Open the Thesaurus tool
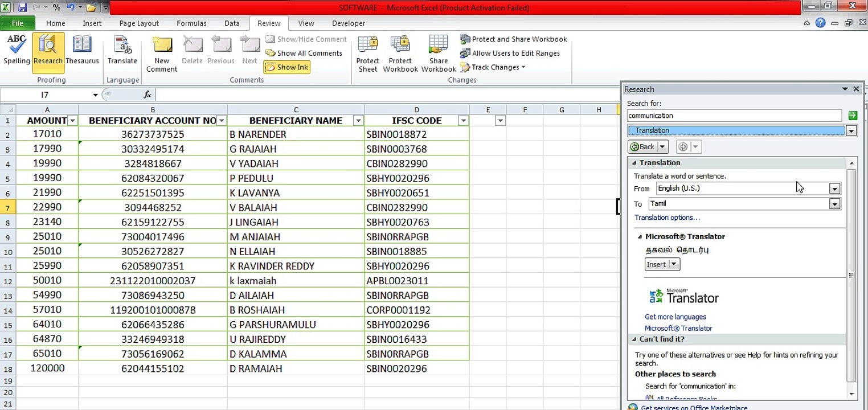The height and width of the screenshot is (410, 868). pos(82,51)
